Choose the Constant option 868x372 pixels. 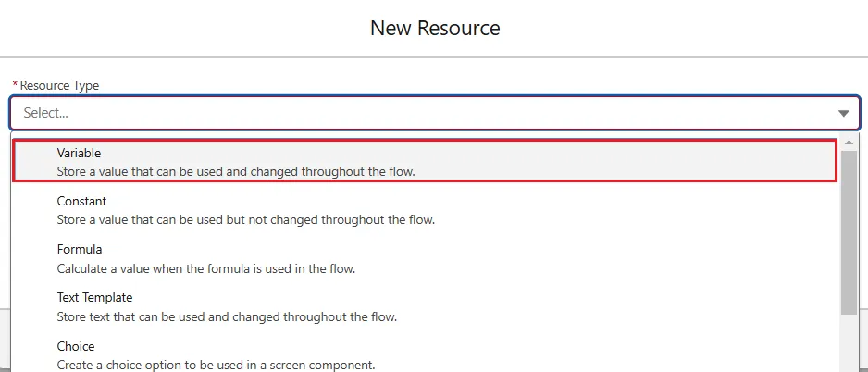(x=81, y=201)
